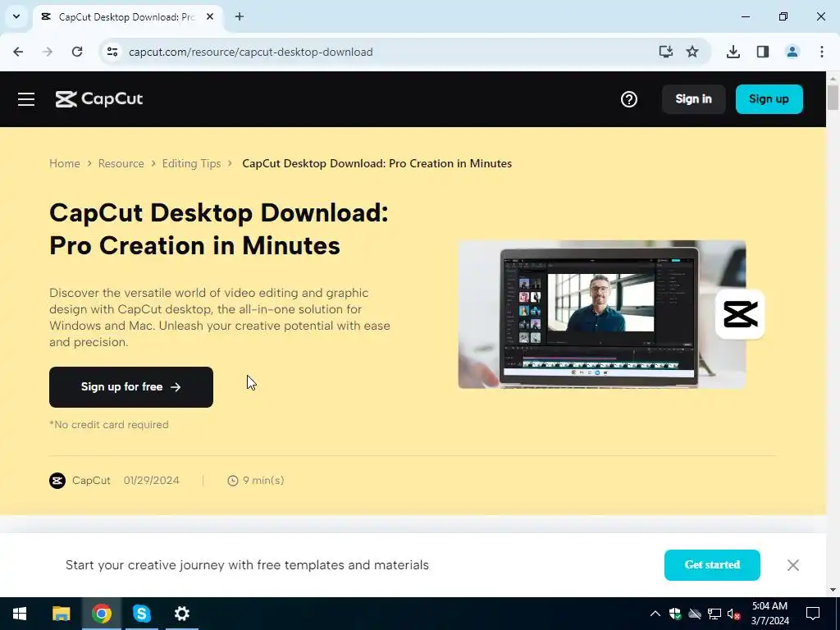Click the scrollbar down arrow
Image resolution: width=840 pixels, height=630 pixels.
[x=833, y=590]
